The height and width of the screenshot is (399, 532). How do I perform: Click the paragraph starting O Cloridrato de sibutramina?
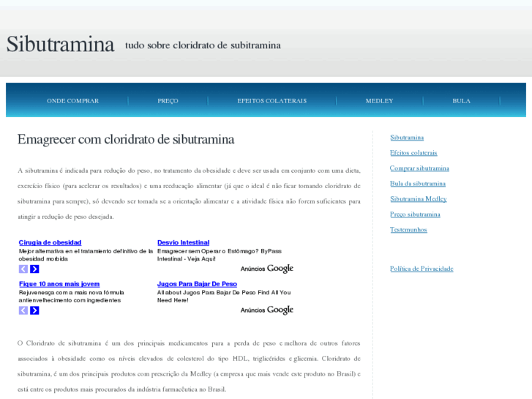coord(189,366)
